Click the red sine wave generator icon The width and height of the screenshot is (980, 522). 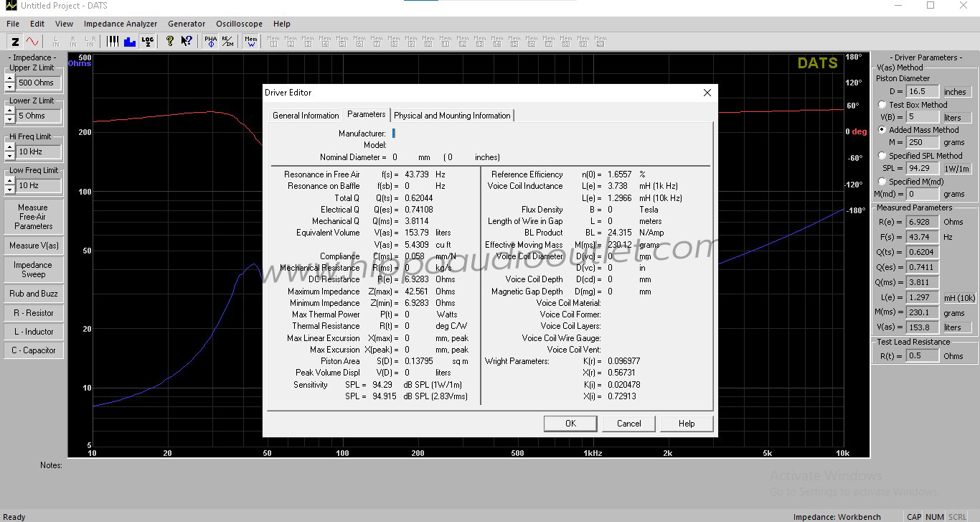pos(33,42)
